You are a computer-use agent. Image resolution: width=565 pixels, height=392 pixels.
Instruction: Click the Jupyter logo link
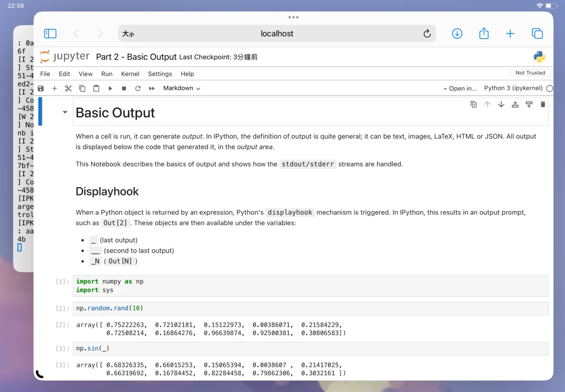(65, 57)
